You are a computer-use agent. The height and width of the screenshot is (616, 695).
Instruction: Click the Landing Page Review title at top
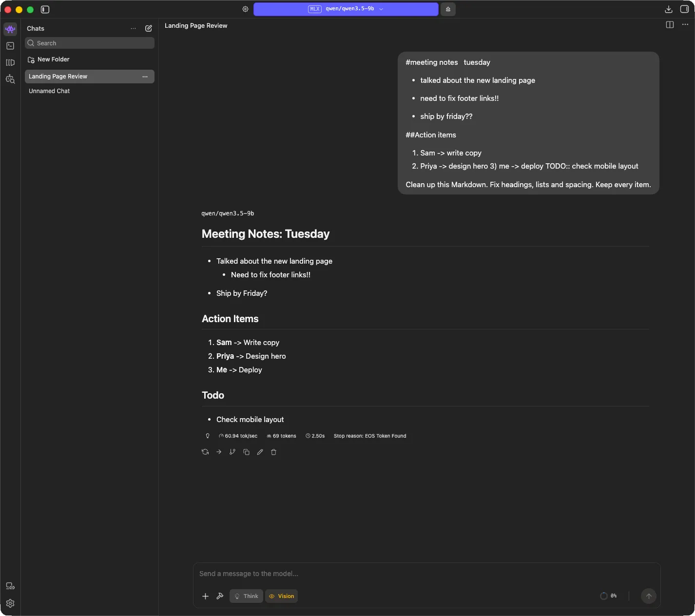pos(196,26)
